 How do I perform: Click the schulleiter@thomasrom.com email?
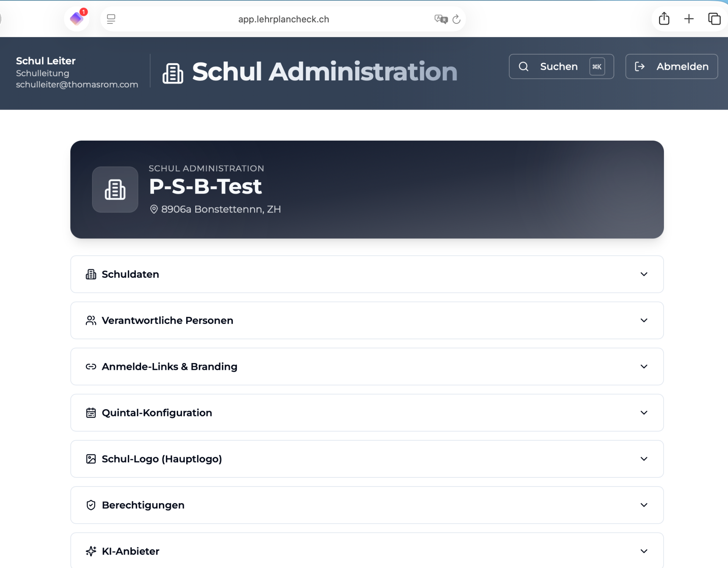point(77,84)
